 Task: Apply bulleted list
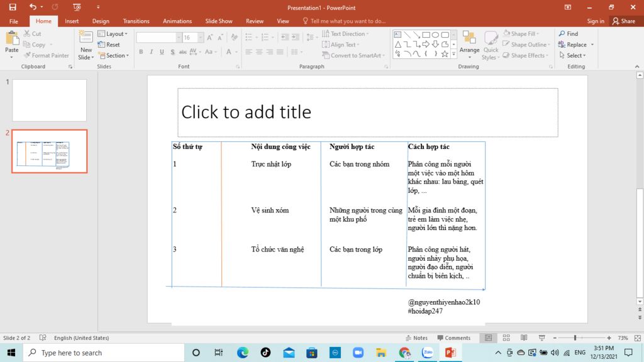pos(248,37)
